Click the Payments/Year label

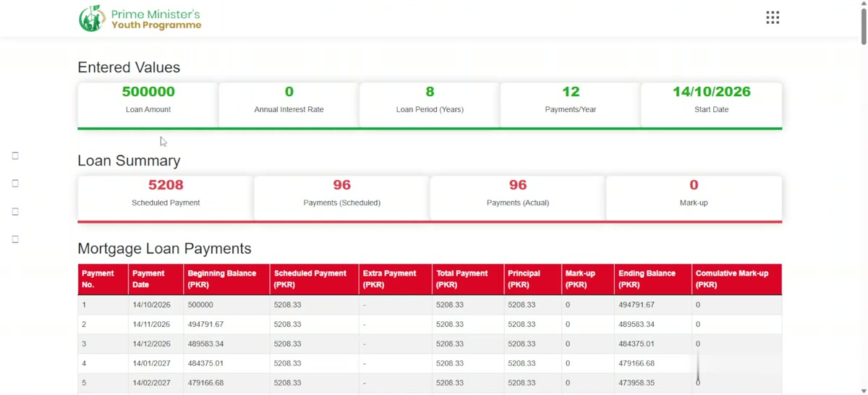pos(571,109)
